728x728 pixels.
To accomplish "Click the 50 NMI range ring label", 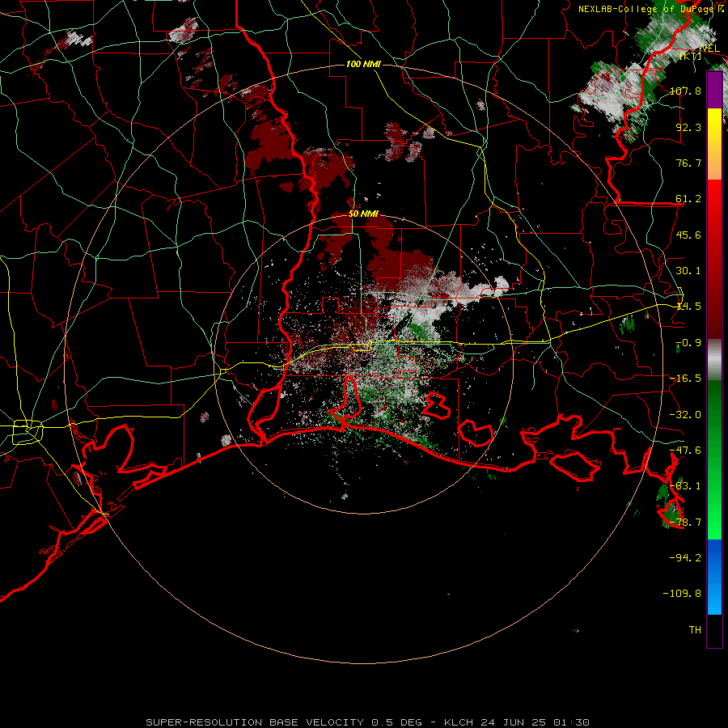I will tap(363, 214).
